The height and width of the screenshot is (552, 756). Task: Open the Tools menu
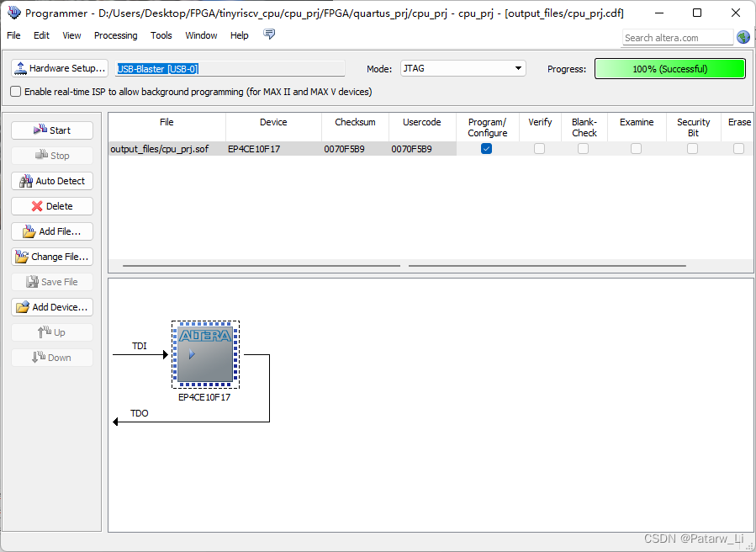click(161, 35)
